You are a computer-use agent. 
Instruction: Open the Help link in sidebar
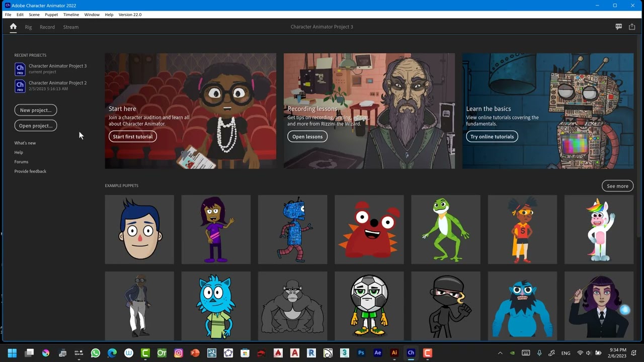(19, 152)
